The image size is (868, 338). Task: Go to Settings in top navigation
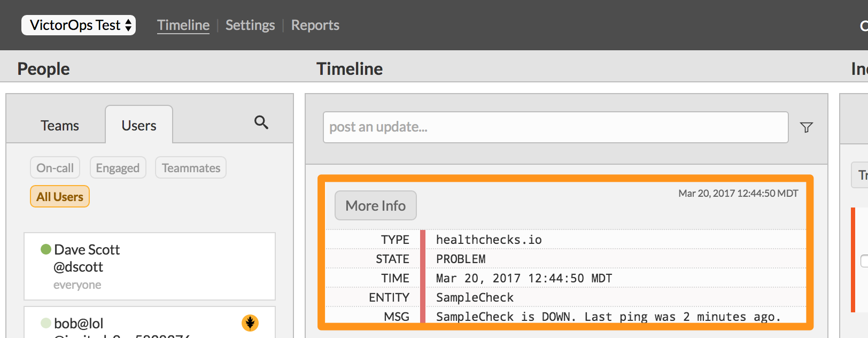250,25
